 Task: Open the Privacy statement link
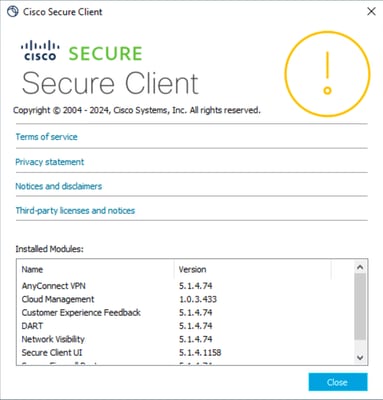click(x=50, y=162)
